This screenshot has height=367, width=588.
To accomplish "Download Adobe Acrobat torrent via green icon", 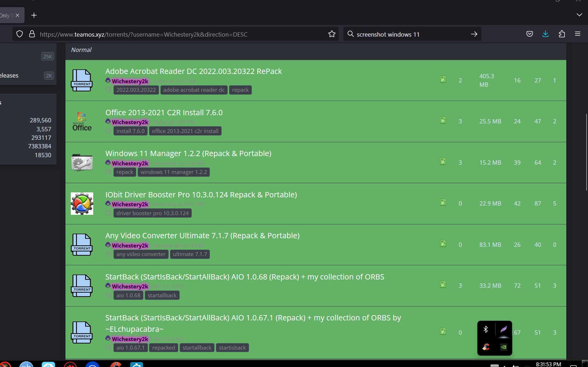I will coord(443,79).
